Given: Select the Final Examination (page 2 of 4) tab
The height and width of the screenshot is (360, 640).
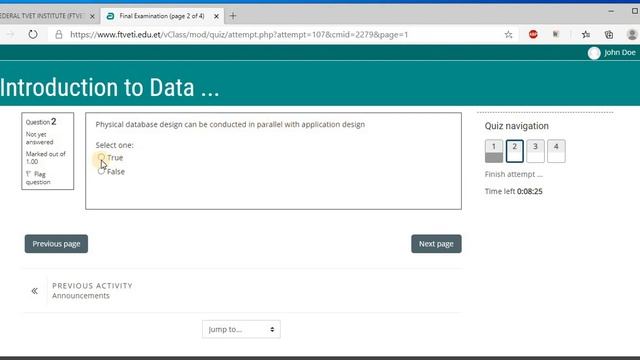Looking at the screenshot, I should pyautogui.click(x=162, y=16).
